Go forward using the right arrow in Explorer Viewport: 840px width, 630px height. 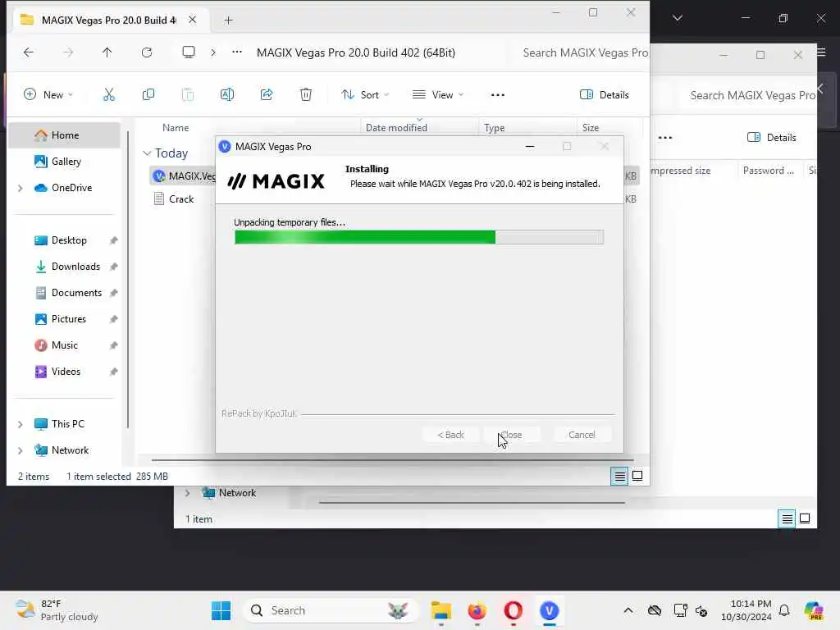[68, 52]
